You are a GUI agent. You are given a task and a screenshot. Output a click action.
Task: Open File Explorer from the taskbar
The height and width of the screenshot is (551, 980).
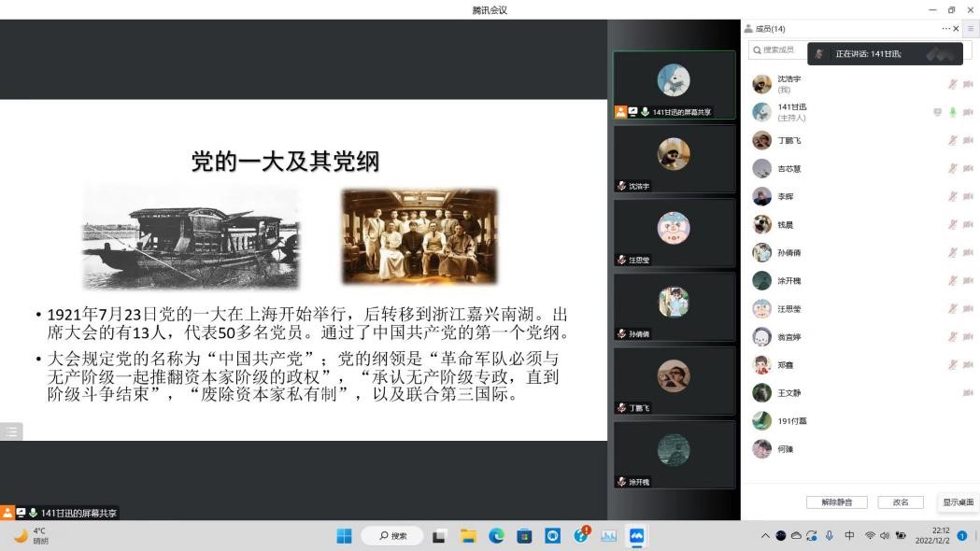coord(468,536)
